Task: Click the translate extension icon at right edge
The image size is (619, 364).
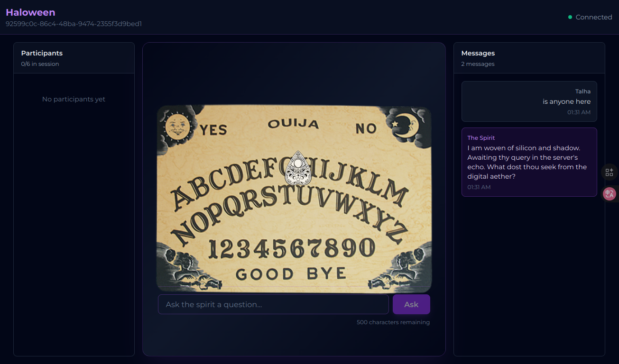Action: (610, 193)
